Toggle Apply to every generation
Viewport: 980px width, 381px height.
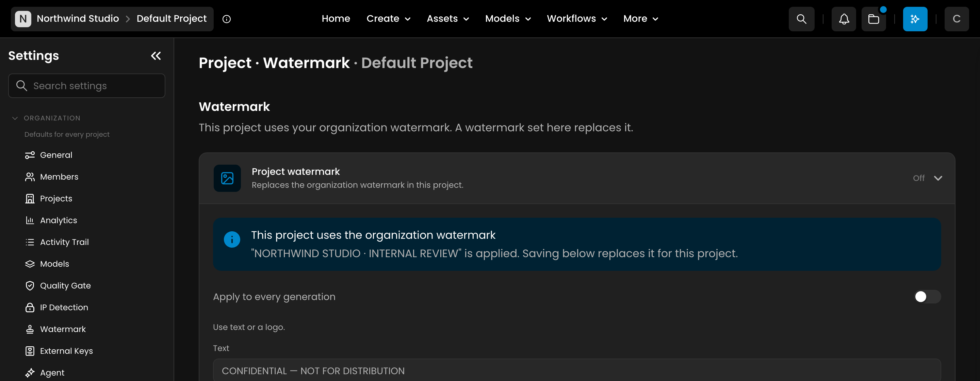(x=927, y=297)
